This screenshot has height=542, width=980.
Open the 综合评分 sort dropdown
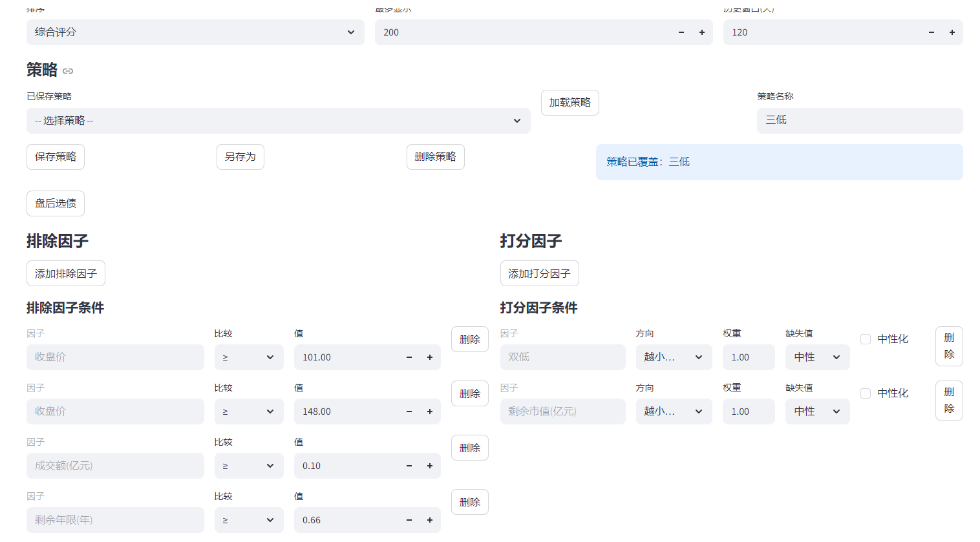[x=195, y=32]
